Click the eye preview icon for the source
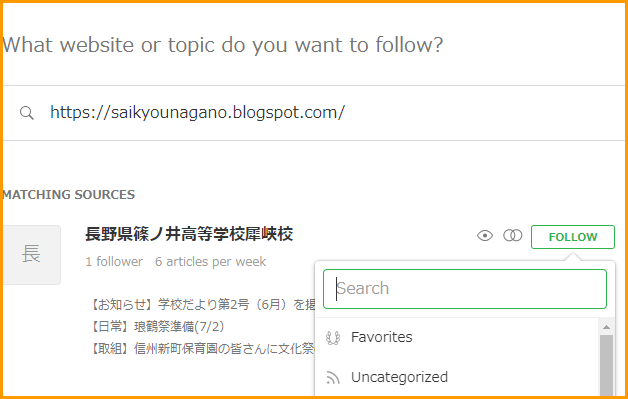 click(485, 236)
